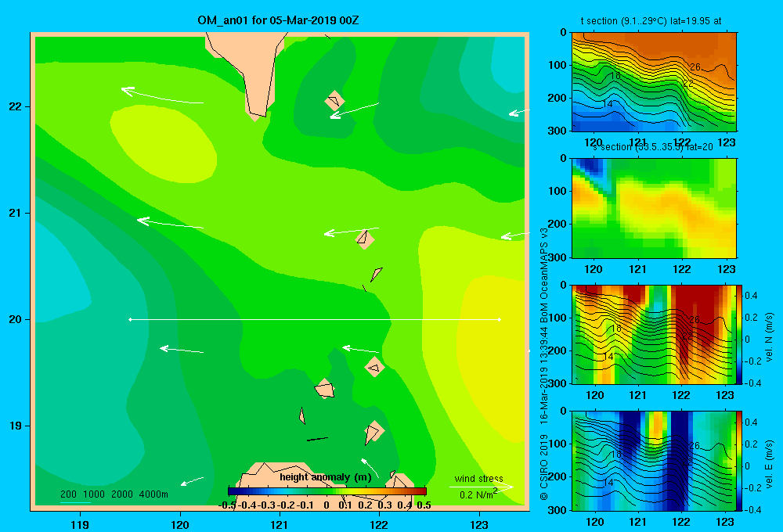Click the depth contour legend '200 1000 2000 4000m'
Screen dimensions: 783x532
pos(114,494)
